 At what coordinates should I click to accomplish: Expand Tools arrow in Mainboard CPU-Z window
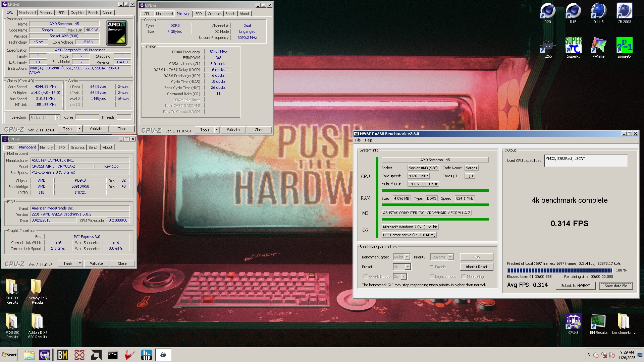(x=80, y=263)
